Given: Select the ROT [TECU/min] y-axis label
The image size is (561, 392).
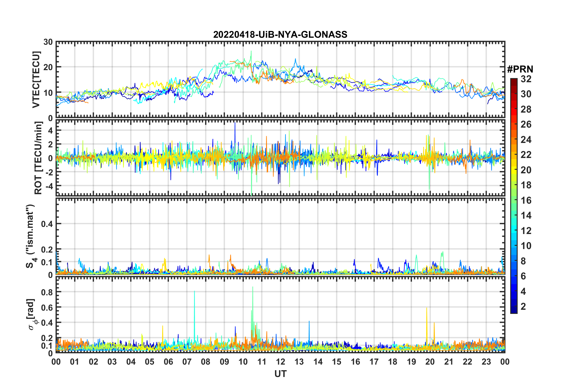Looking at the screenshot, I should pos(38,158).
